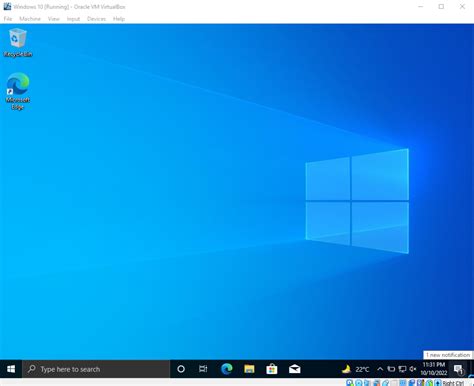Maximize the VirtualBox window

tap(441, 6)
